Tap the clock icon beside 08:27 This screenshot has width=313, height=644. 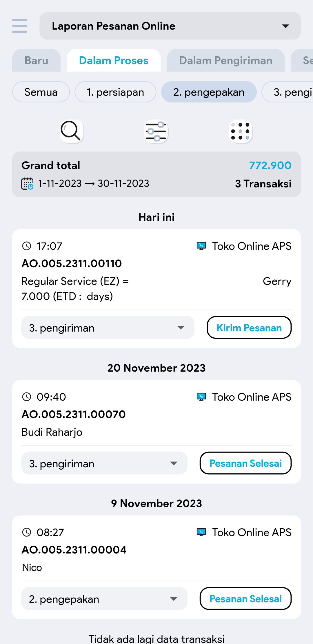[x=27, y=532]
